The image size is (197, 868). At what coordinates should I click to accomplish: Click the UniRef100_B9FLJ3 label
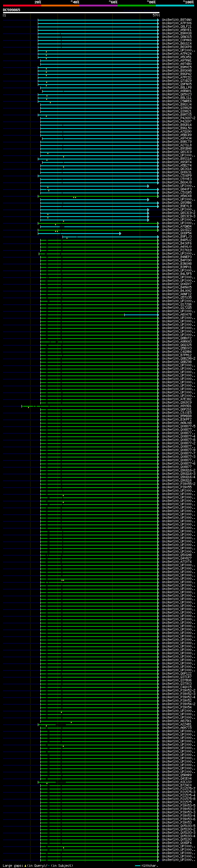(177, 236)
